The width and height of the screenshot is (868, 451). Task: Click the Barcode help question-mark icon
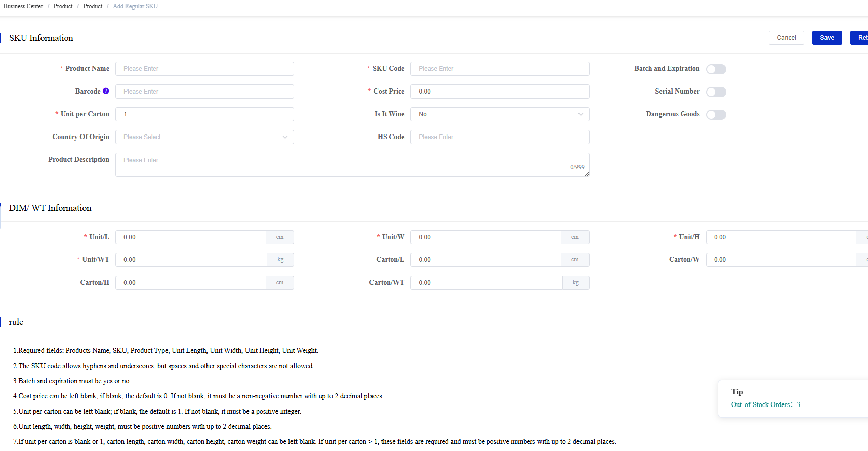(106, 91)
